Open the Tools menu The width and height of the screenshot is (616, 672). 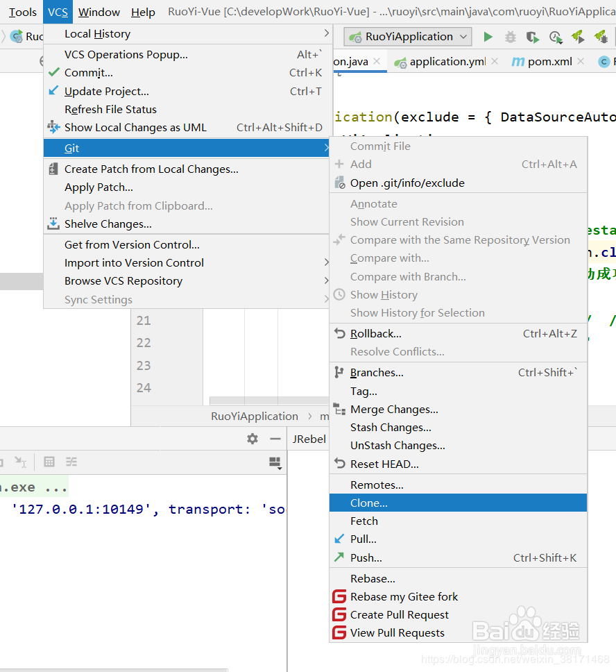(x=23, y=12)
